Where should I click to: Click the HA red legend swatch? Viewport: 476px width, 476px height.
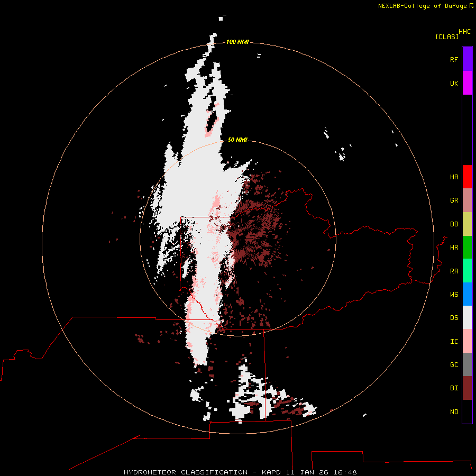(x=467, y=177)
